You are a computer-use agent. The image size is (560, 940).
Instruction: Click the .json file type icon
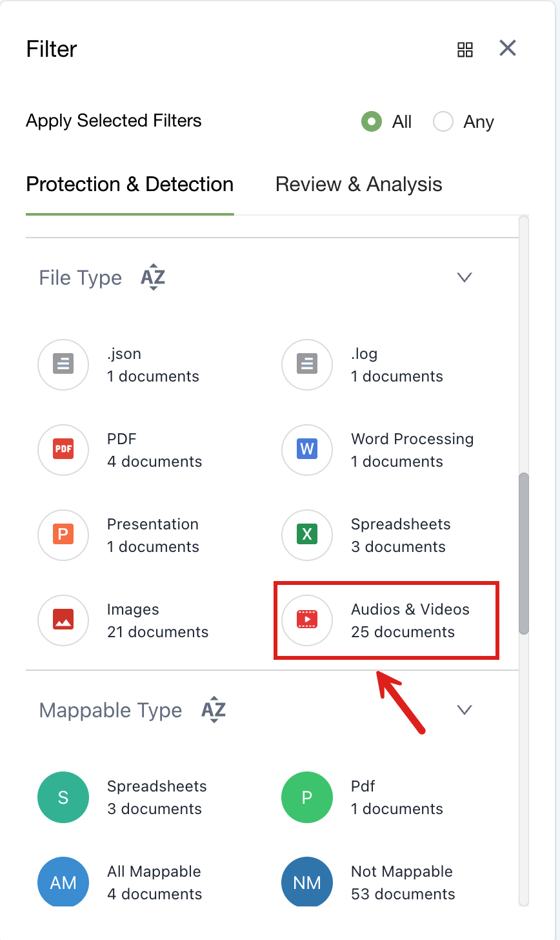(x=63, y=365)
